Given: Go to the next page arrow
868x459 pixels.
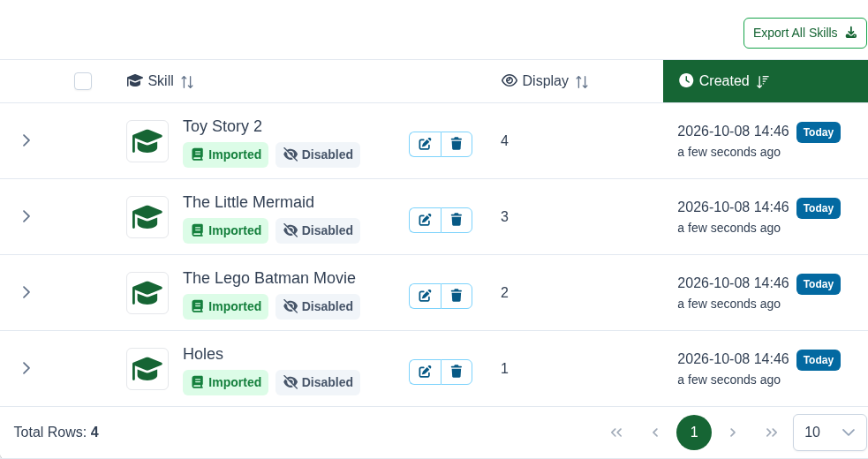Looking at the screenshot, I should click(x=732, y=433).
